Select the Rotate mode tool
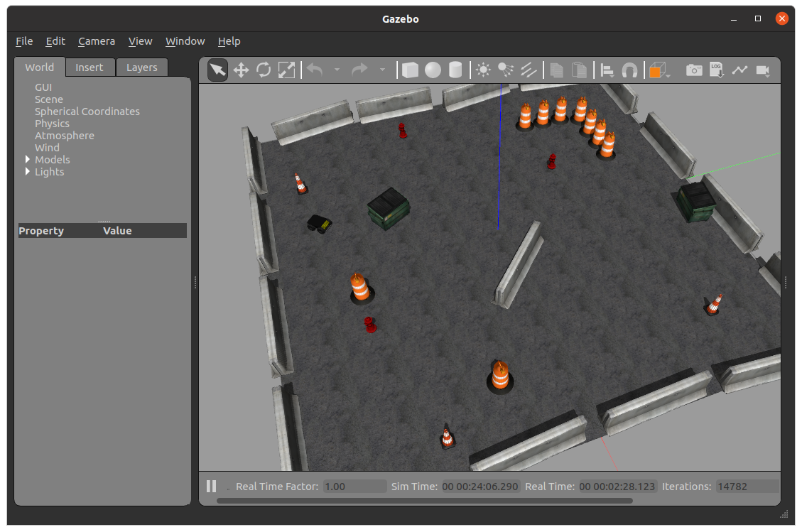 tap(264, 70)
